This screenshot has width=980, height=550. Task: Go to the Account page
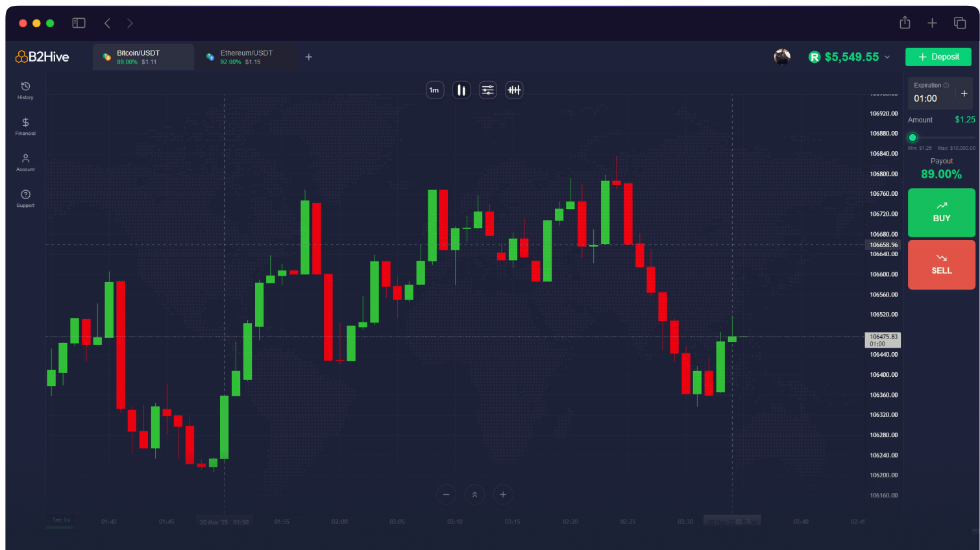(x=25, y=162)
